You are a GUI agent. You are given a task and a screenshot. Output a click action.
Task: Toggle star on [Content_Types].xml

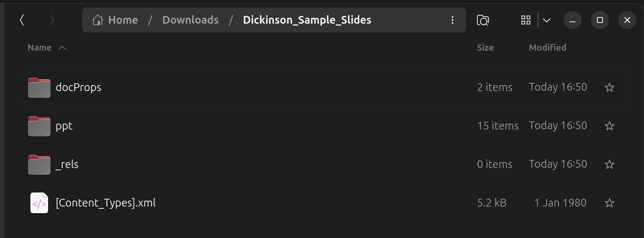(609, 203)
